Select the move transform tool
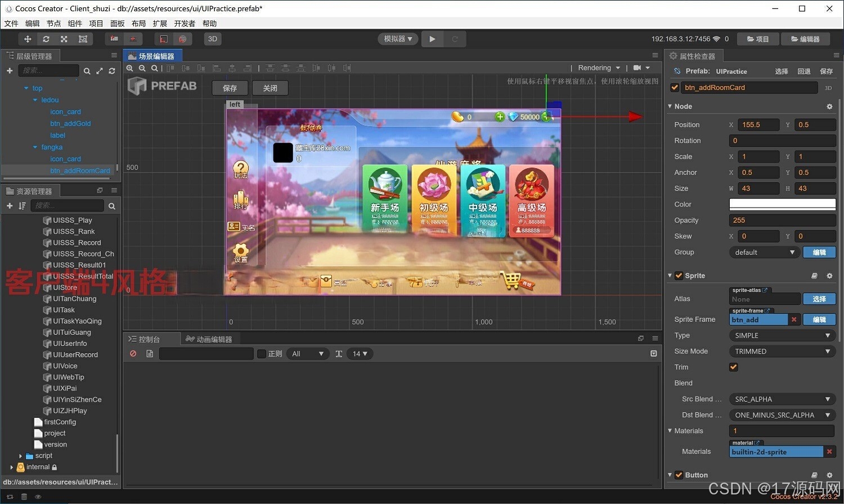Viewport: 844px width, 504px height. tap(27, 39)
